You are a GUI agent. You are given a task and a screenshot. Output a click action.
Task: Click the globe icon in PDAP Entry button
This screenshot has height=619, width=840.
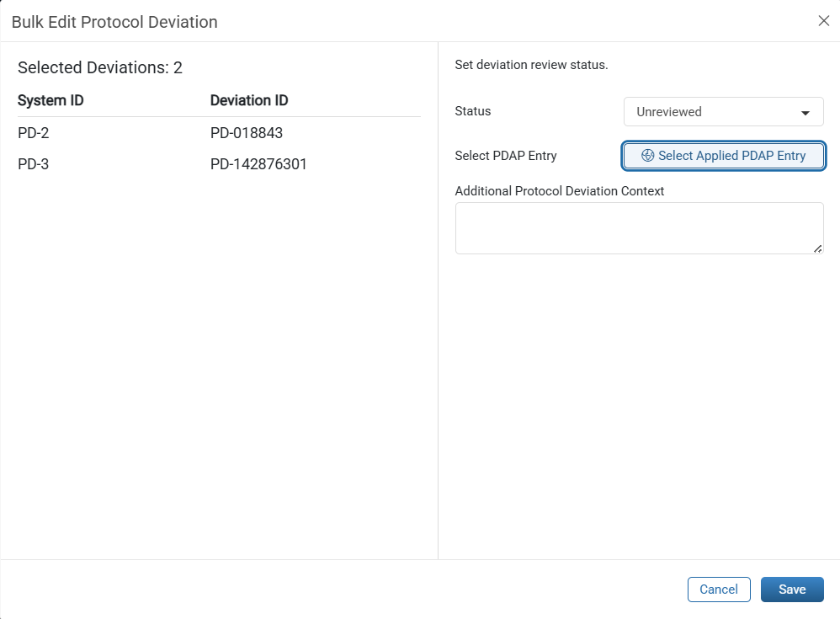tap(647, 156)
